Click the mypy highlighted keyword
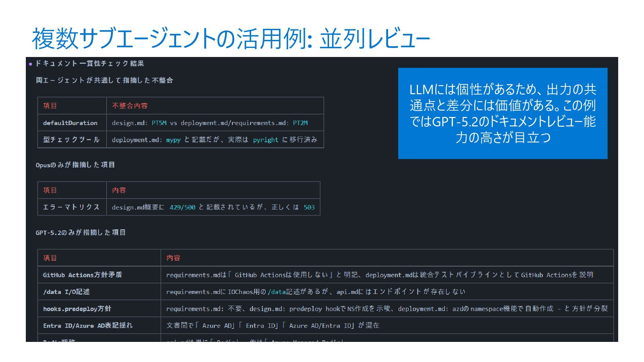This screenshot has height=362, width=644. (x=173, y=140)
